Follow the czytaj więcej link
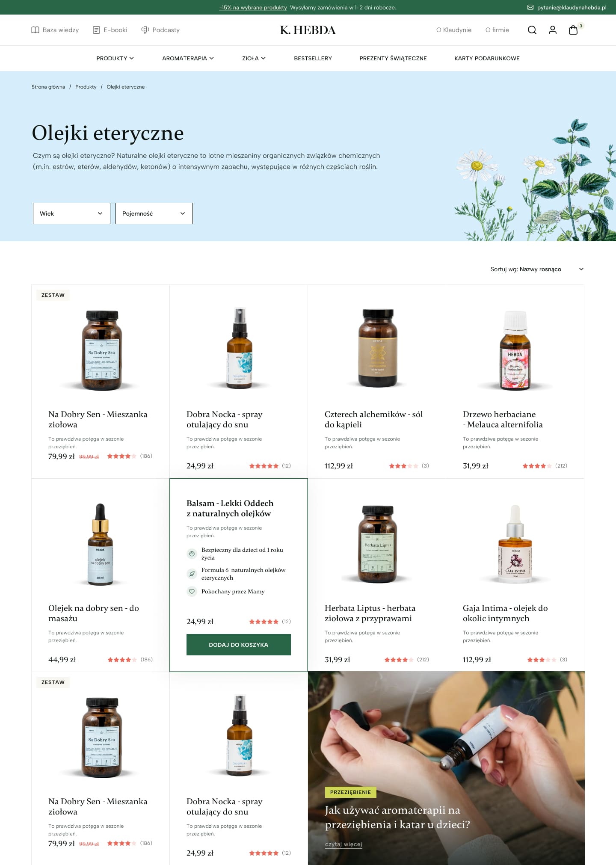Screen dimensions: 616x865 coord(344,844)
